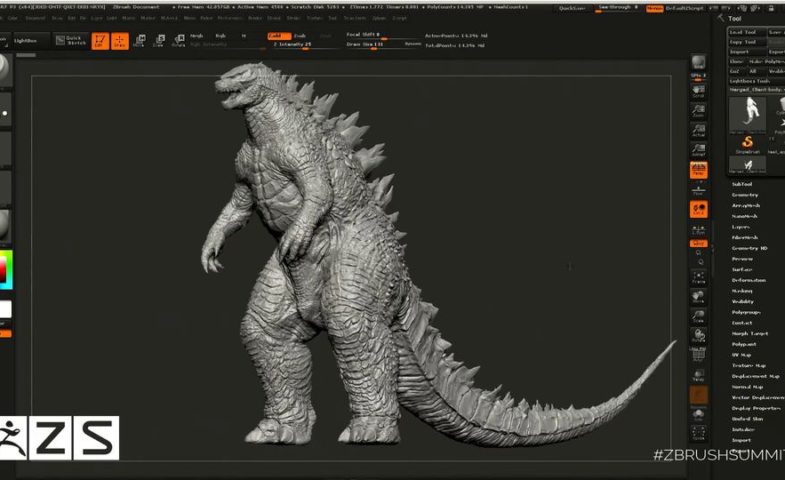Expand the Geometry HD subpalette
Viewport: 785px width, 480px height.
coord(749,248)
